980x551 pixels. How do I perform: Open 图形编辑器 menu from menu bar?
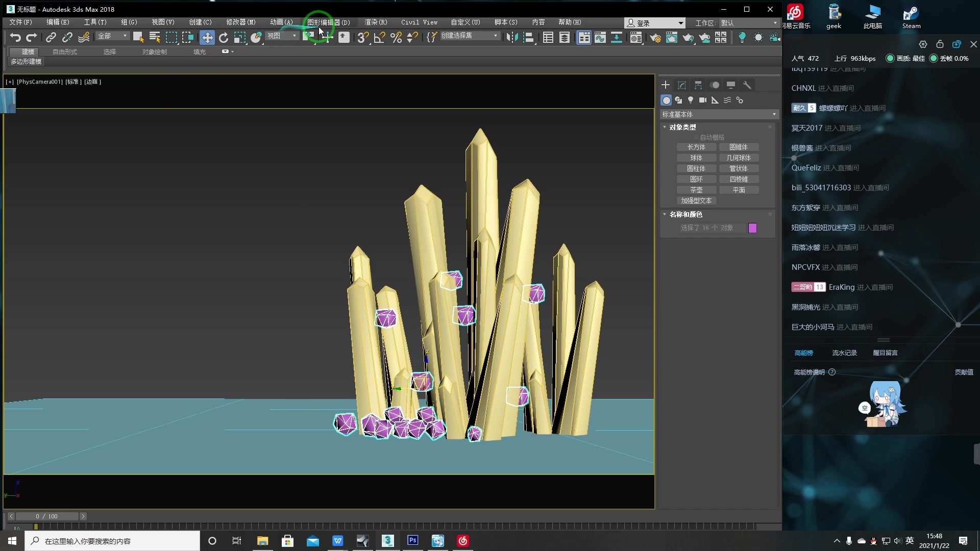click(x=328, y=22)
